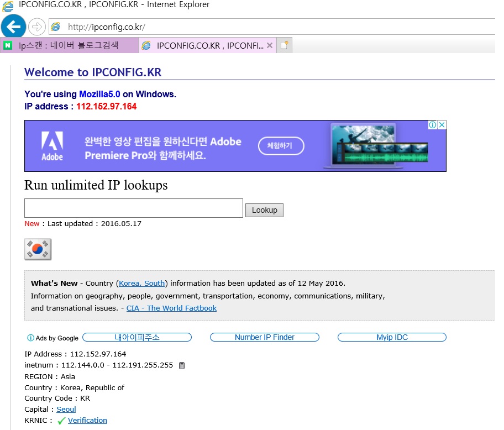Image resolution: width=504 pixels, height=430 pixels.
Task: Open the Seoul capital link
Action: pyautogui.click(x=66, y=409)
